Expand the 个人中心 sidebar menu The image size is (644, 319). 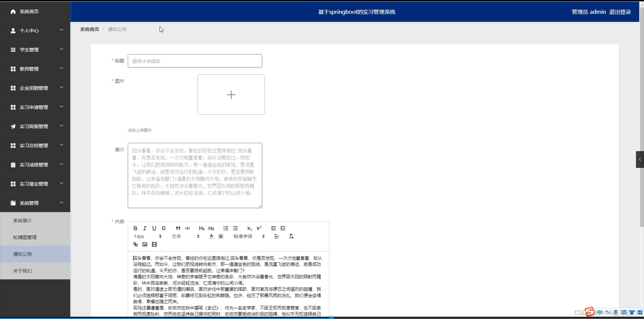pos(35,31)
